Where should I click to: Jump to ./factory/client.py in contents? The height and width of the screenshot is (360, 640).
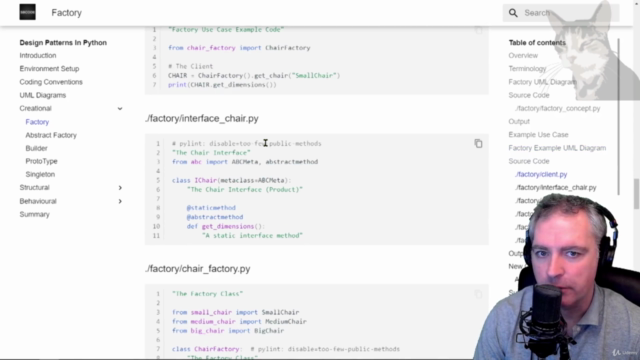(541, 174)
